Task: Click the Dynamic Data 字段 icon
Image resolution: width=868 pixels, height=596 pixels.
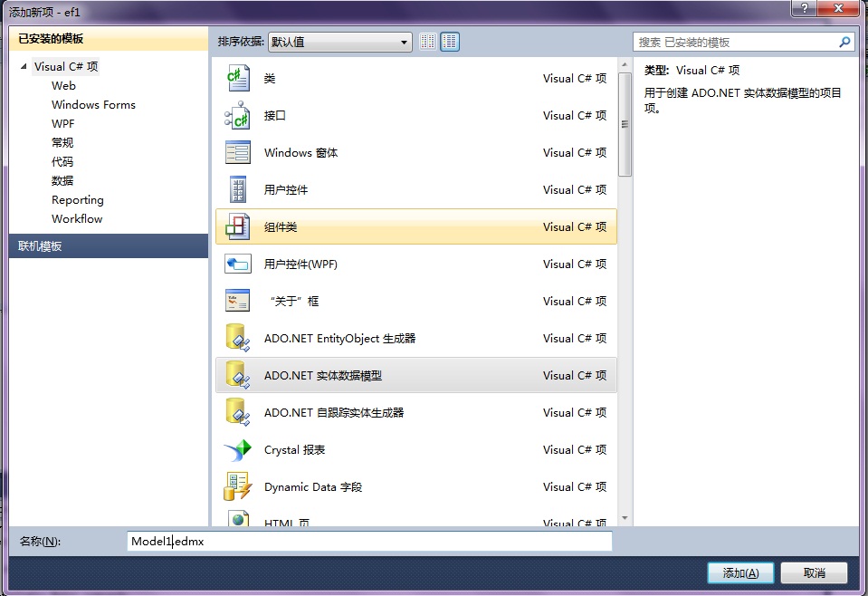Action: pos(237,486)
